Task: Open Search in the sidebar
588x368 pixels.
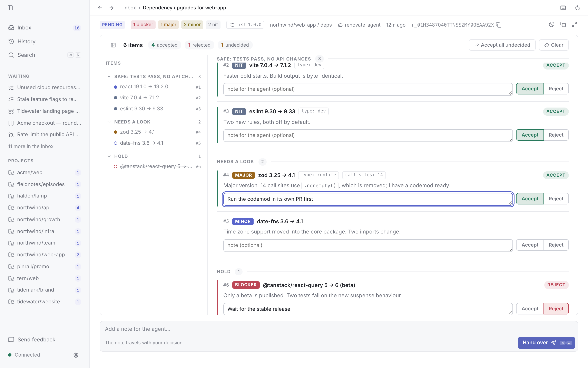Action: [x=45, y=55]
